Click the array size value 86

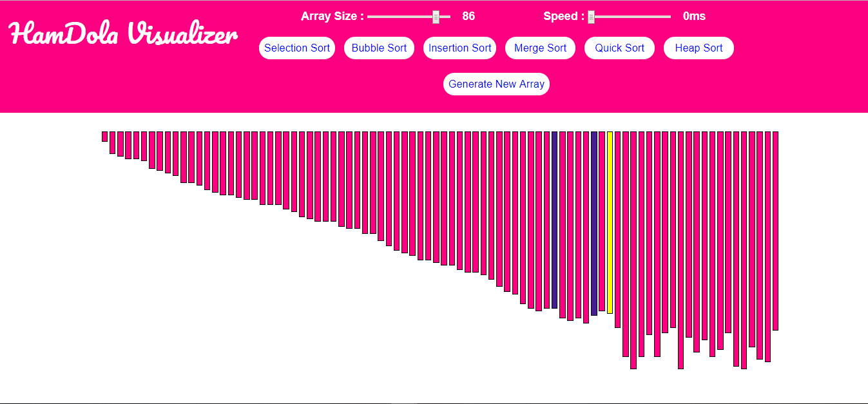pos(468,16)
